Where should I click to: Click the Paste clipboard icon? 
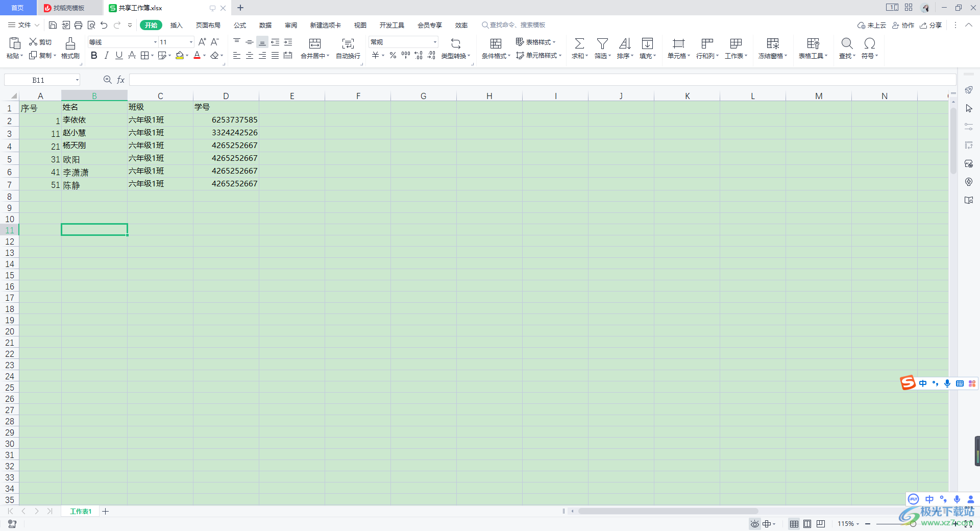(x=15, y=43)
